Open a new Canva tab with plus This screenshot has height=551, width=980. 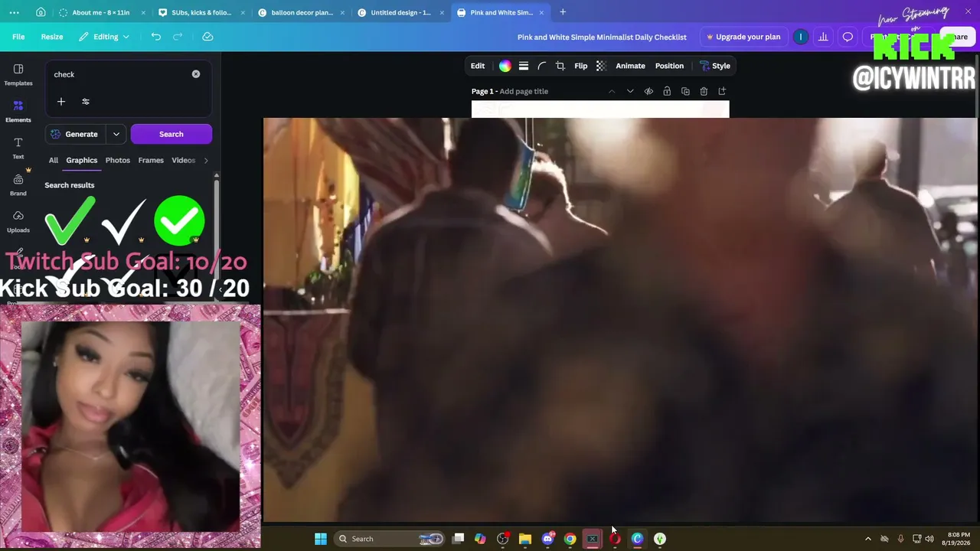pos(563,12)
